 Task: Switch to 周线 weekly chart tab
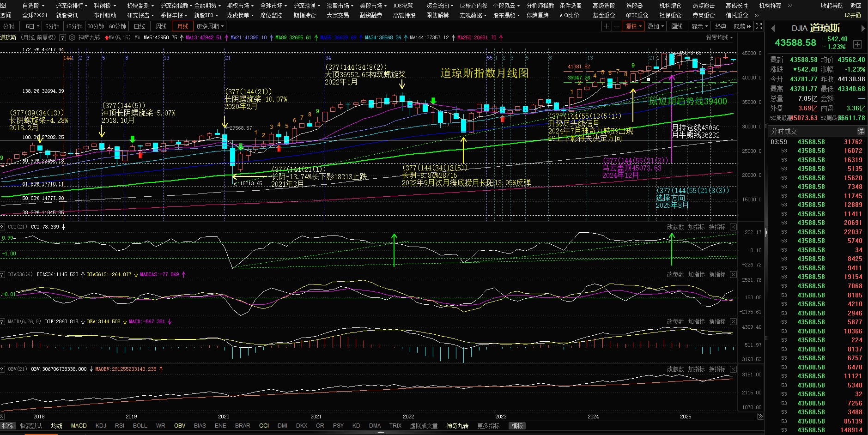(x=161, y=26)
